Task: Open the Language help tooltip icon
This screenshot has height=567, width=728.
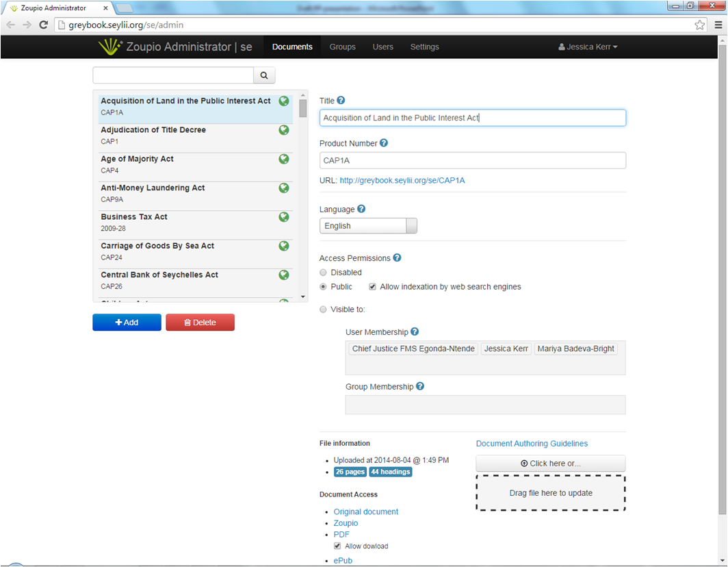Action: [x=361, y=209]
